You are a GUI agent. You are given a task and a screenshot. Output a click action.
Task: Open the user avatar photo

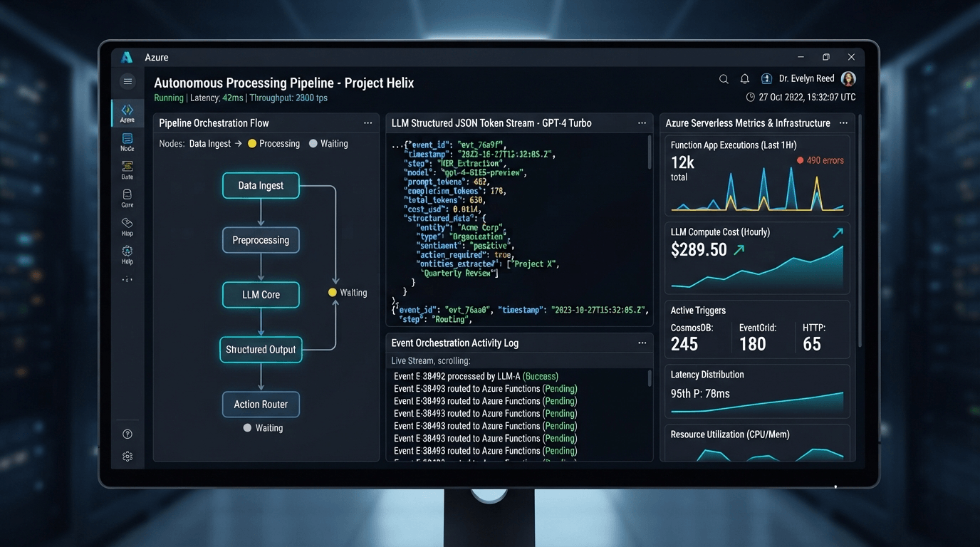coord(848,79)
